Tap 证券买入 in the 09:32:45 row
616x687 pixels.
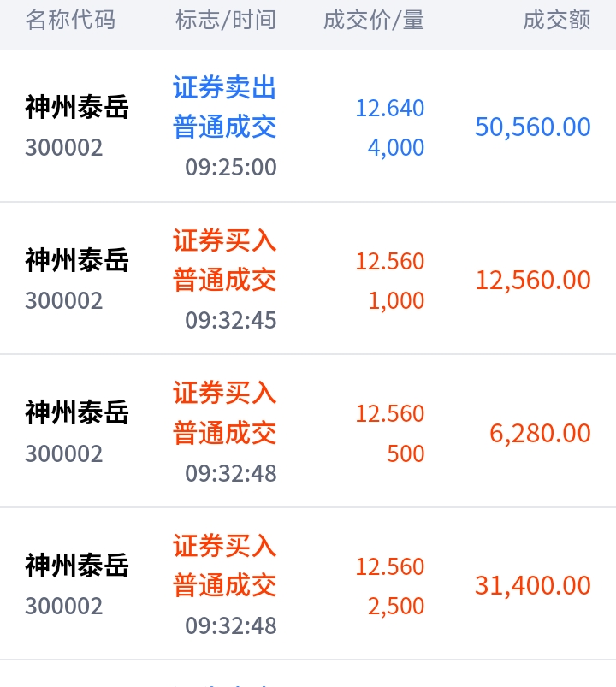click(x=225, y=240)
